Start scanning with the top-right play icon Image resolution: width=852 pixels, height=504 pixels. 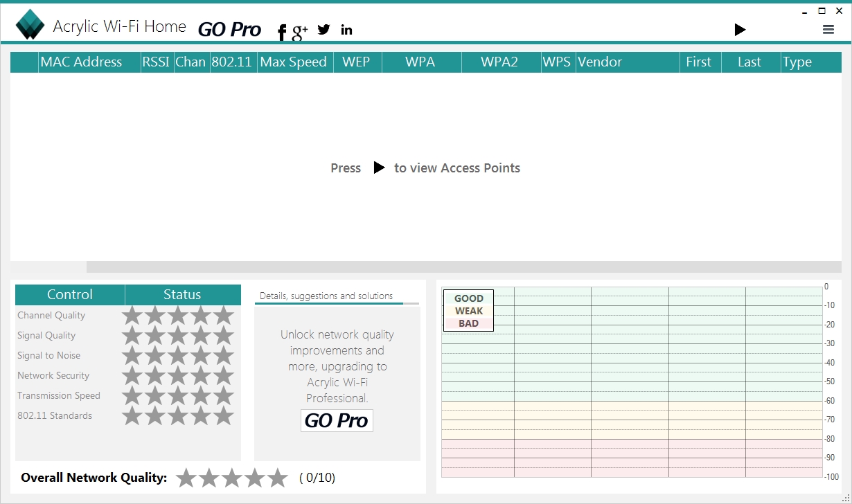[x=740, y=29]
